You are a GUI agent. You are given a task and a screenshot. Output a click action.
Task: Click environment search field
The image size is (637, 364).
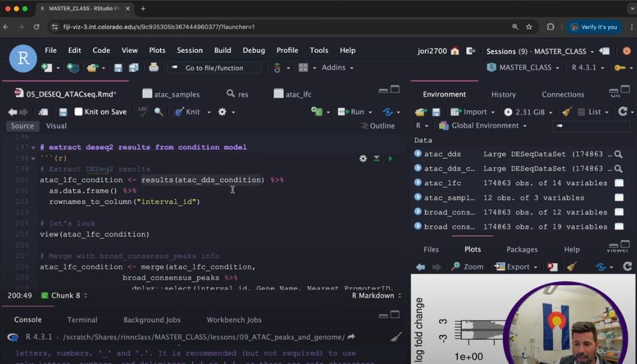click(x=591, y=126)
